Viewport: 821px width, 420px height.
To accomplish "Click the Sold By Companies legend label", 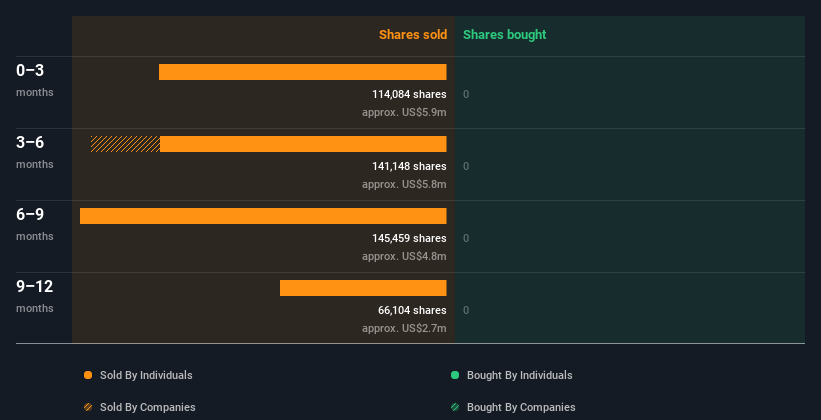I will (x=148, y=407).
